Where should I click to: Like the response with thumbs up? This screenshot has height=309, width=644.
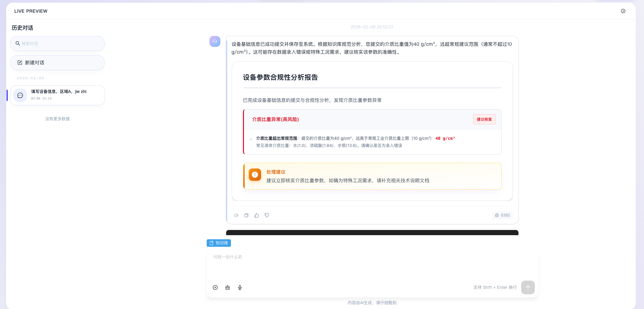pyautogui.click(x=257, y=215)
